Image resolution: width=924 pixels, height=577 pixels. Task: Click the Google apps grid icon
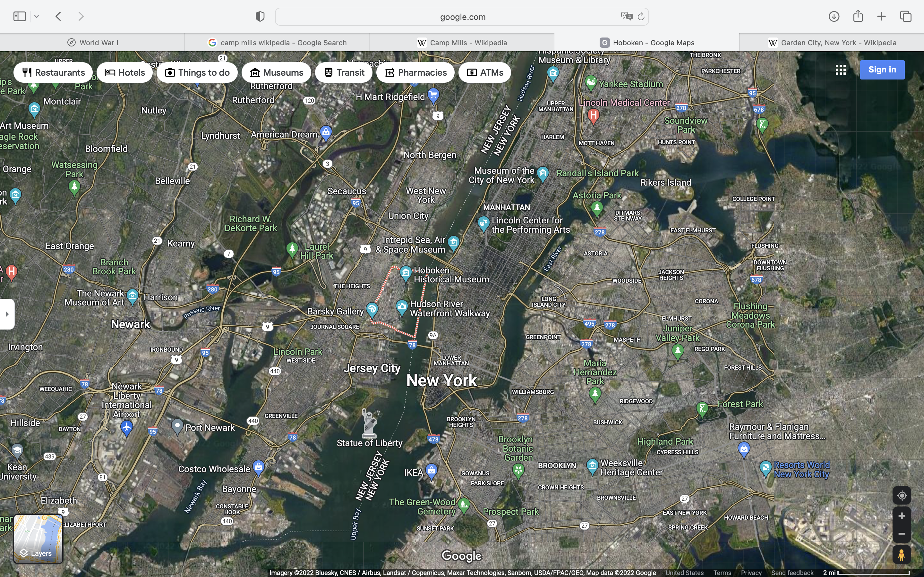click(841, 70)
